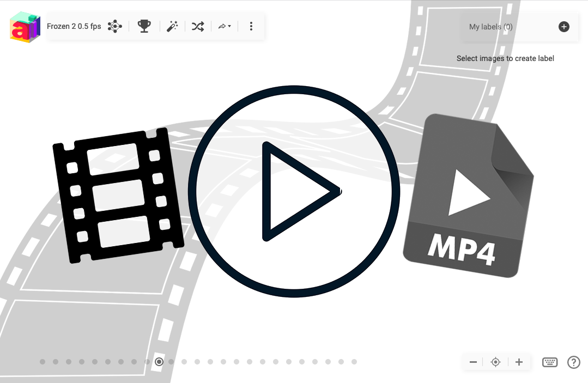Image resolution: width=588 pixels, height=383 pixels.
Task: Recenter the view with the locate icon
Action: pyautogui.click(x=495, y=362)
